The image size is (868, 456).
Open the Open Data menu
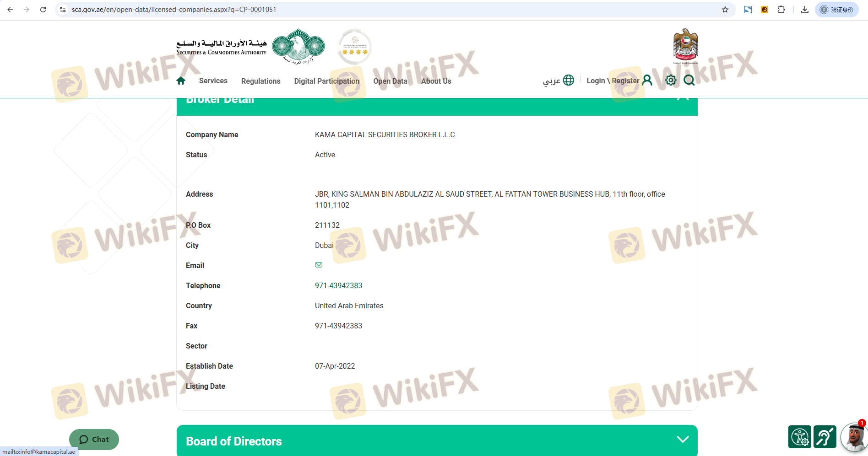[390, 81]
